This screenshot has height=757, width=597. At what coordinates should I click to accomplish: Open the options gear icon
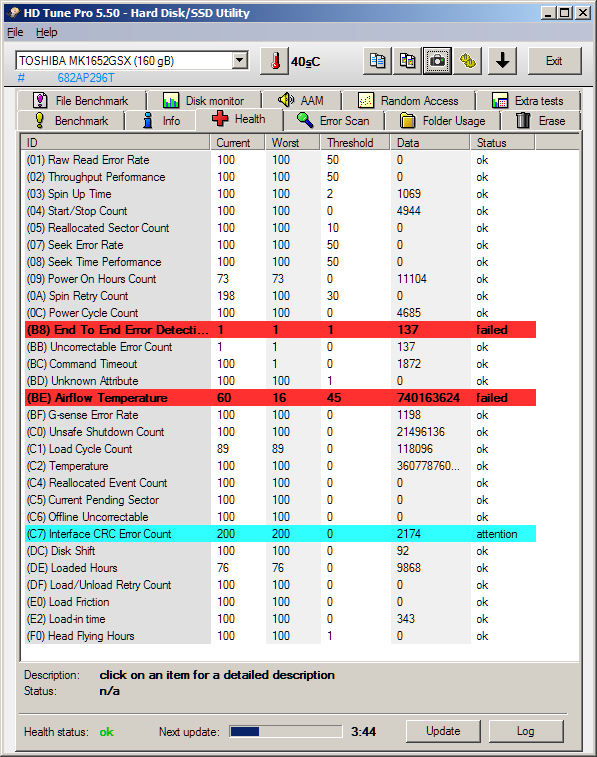[467, 61]
